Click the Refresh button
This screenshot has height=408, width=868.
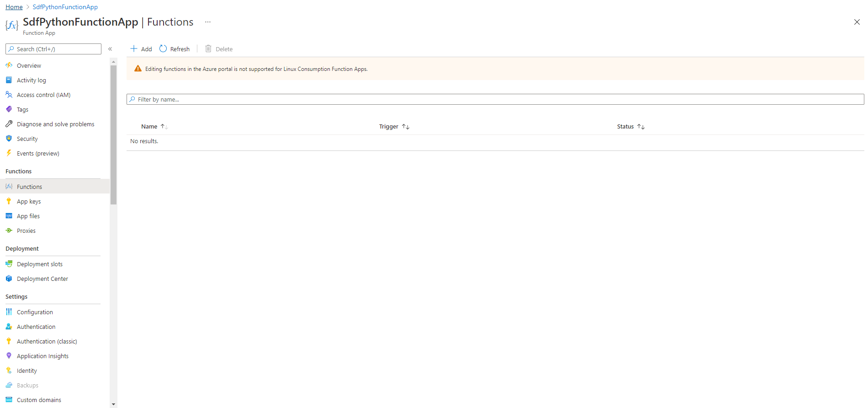coord(175,49)
